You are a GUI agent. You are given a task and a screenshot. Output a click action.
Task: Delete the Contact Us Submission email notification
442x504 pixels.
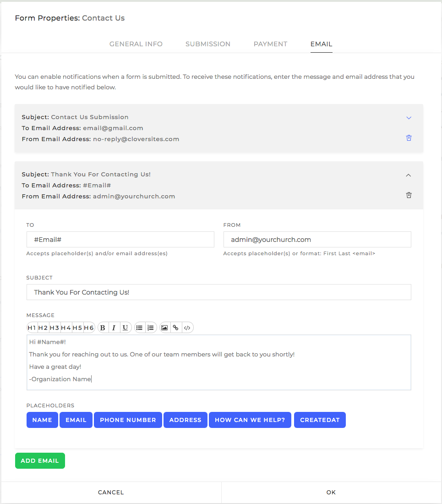[x=409, y=137]
